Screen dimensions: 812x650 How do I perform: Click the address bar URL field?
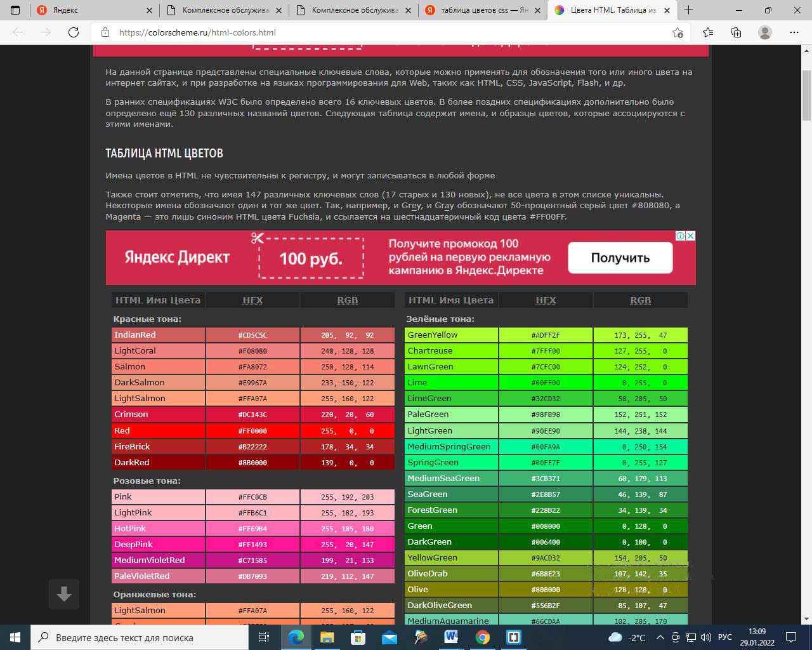click(x=381, y=32)
